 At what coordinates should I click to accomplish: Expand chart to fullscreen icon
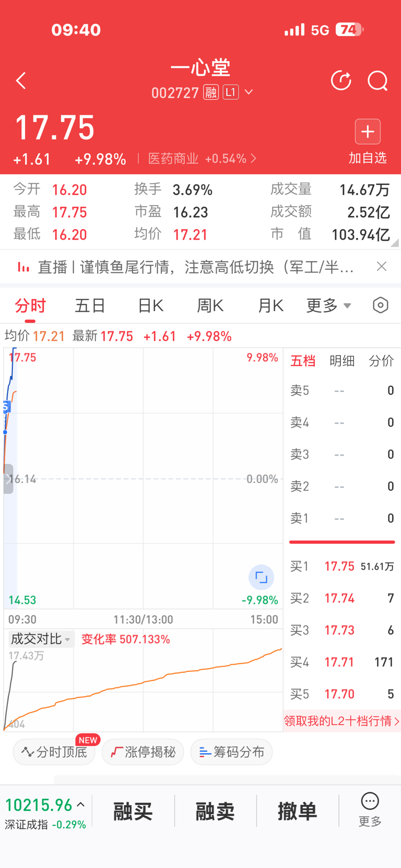click(261, 578)
